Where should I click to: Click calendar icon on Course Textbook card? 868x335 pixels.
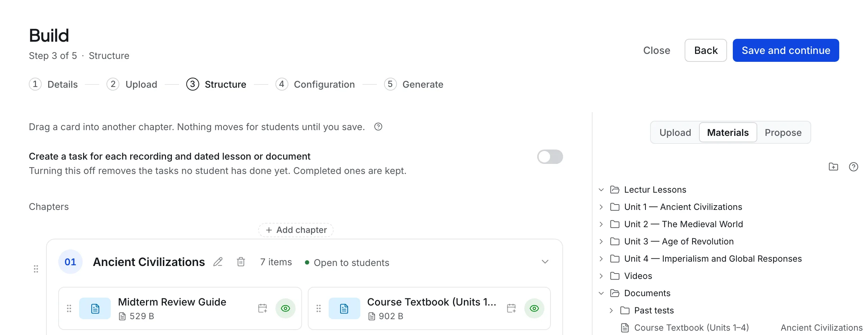[511, 308]
